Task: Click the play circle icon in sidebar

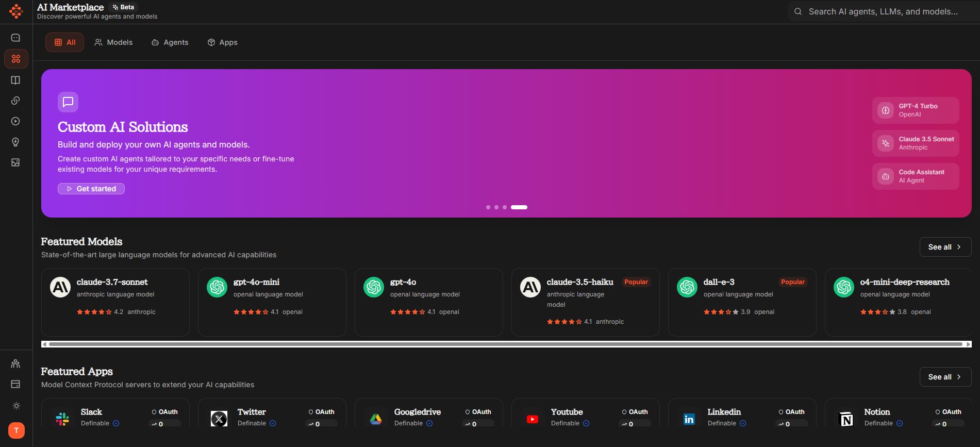Action: (16, 121)
